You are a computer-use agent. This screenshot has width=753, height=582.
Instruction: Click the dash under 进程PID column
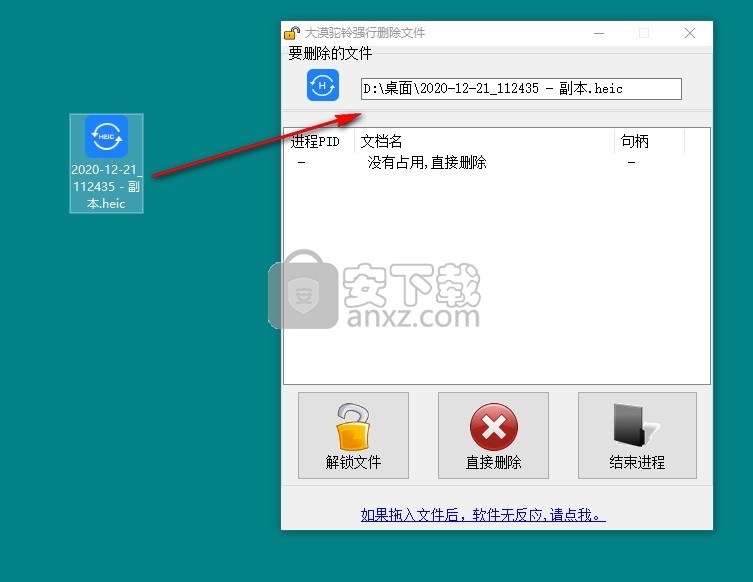tap(301, 162)
